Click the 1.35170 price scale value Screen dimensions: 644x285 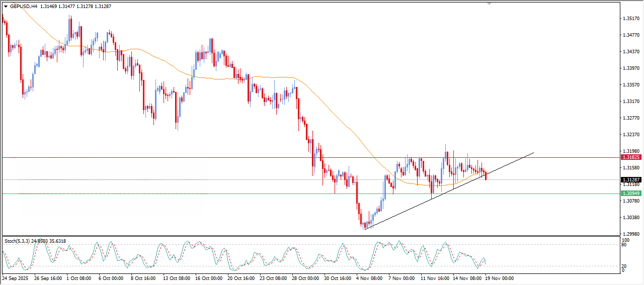point(631,19)
